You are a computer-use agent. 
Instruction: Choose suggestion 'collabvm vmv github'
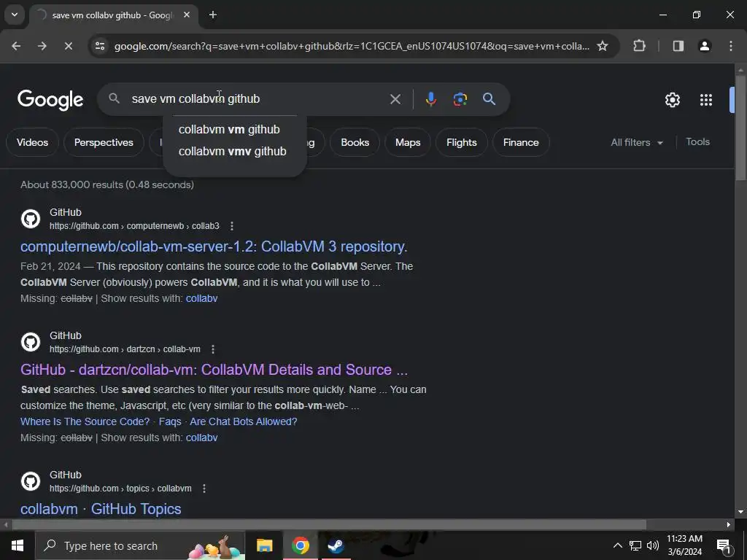[x=233, y=152]
